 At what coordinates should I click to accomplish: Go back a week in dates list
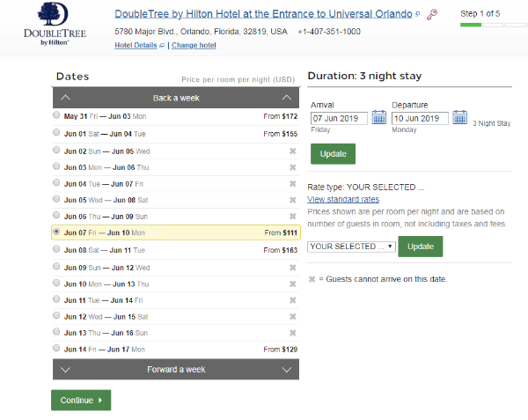[176, 98]
